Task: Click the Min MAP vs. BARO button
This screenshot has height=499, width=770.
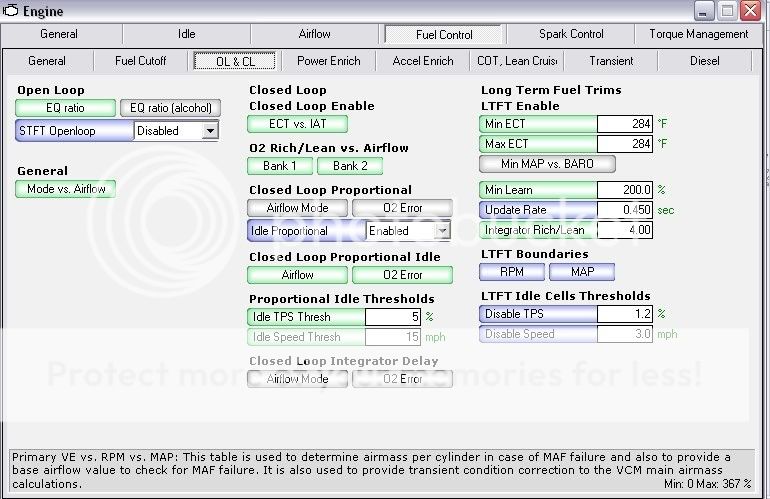Action: coord(547,164)
